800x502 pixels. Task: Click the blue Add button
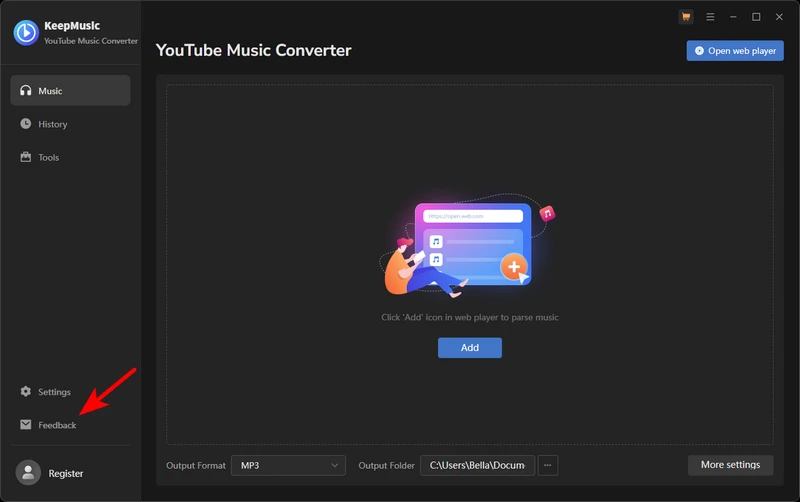[x=469, y=347]
